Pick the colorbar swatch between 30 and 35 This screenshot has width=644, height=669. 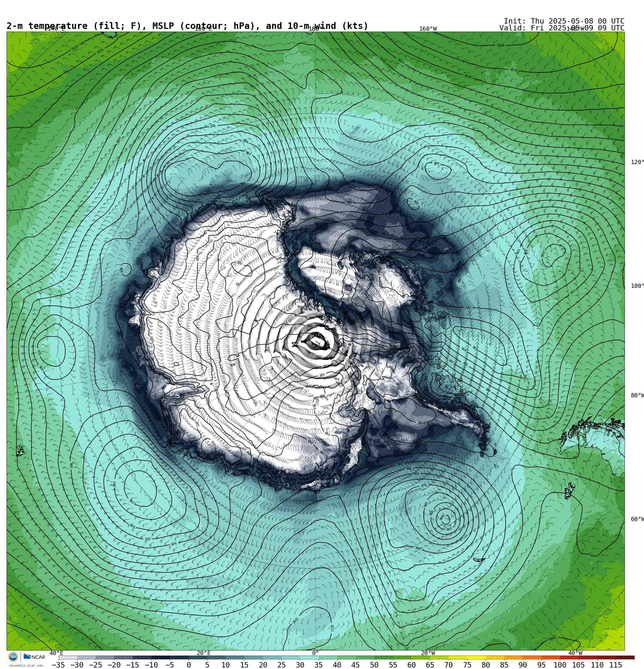tap(309, 657)
